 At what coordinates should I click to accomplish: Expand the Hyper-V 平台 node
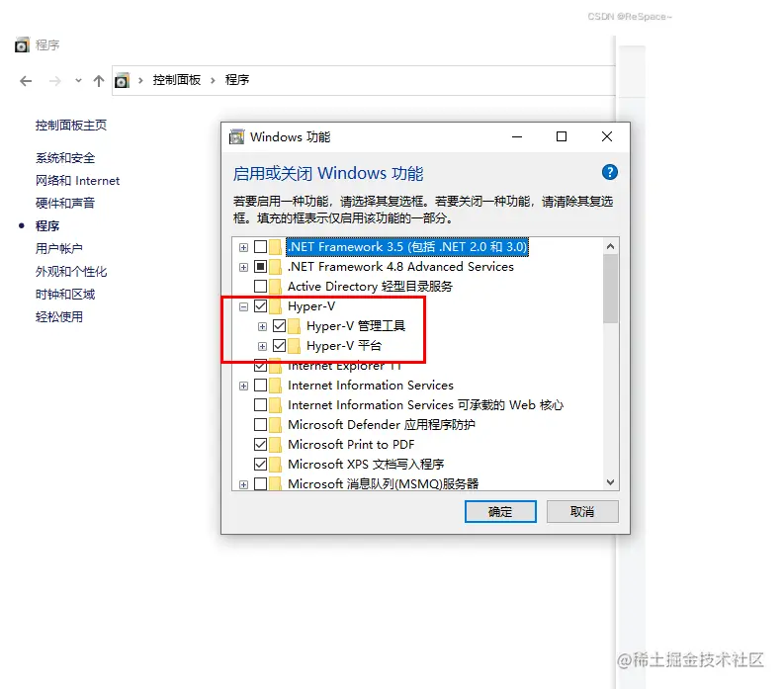click(263, 346)
